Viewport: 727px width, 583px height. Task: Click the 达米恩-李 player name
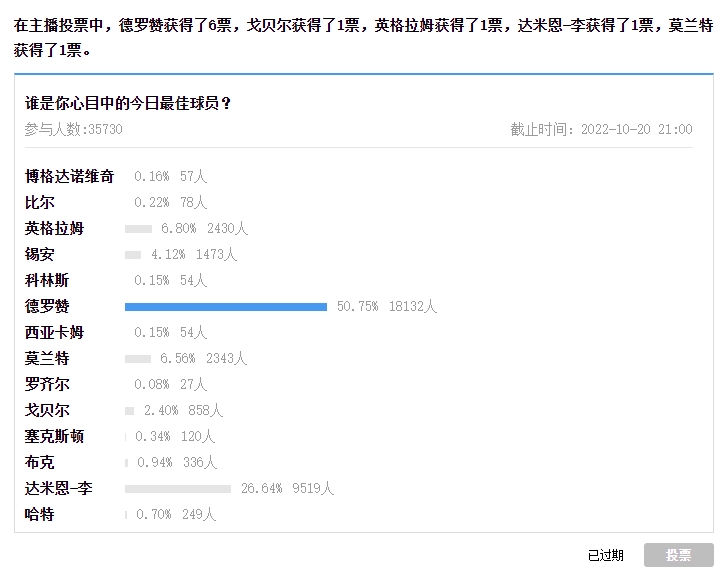(58, 488)
